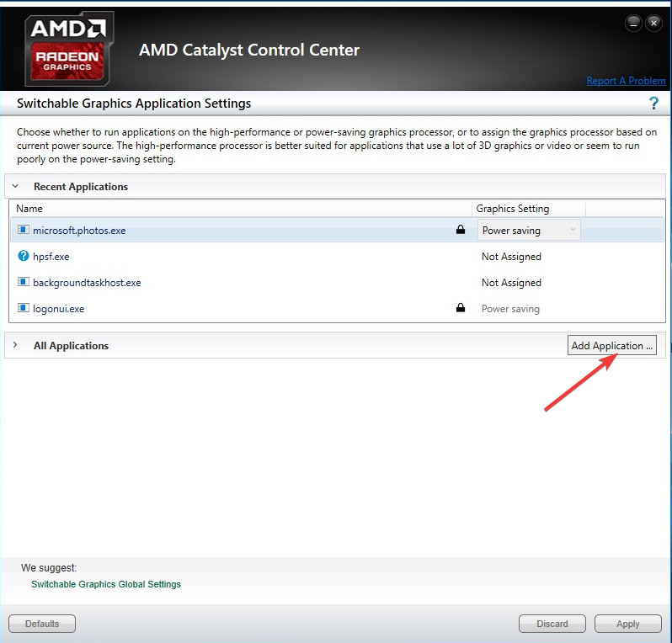
Task: Collapse the Recent Applications section
Action: [15, 186]
